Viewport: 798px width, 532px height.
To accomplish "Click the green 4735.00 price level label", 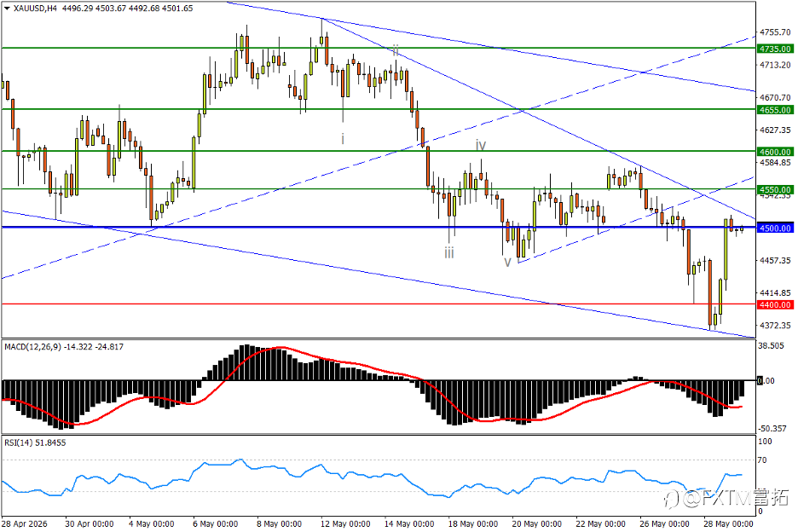I will point(775,49).
